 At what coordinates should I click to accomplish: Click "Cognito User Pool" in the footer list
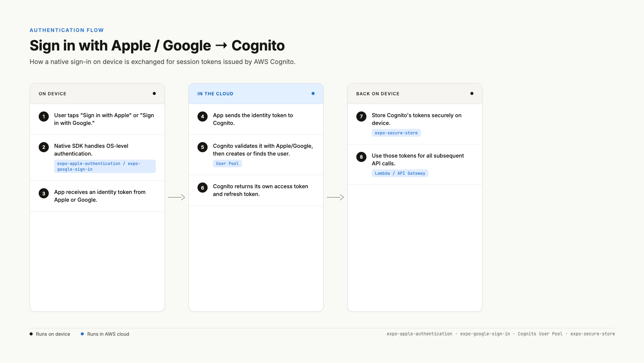click(x=540, y=334)
